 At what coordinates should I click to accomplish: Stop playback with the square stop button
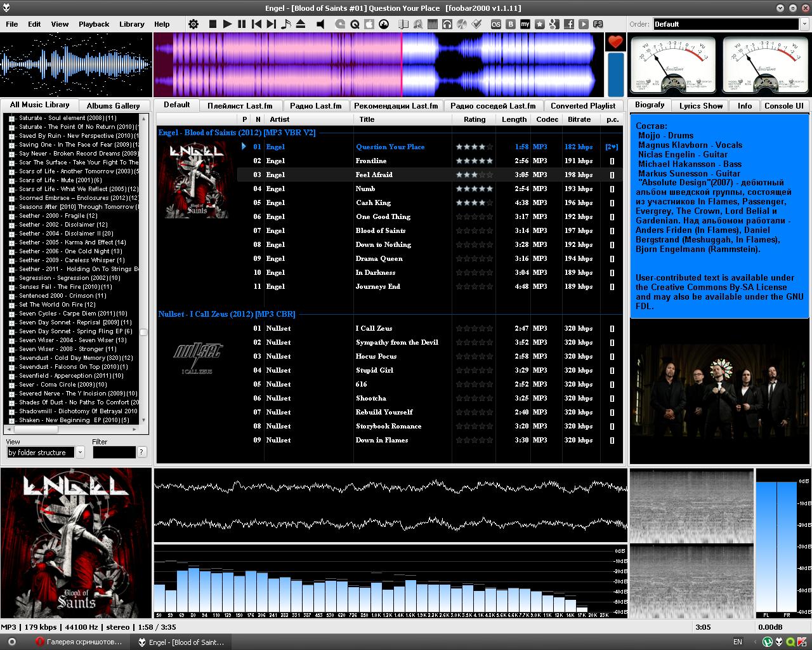pos(213,24)
